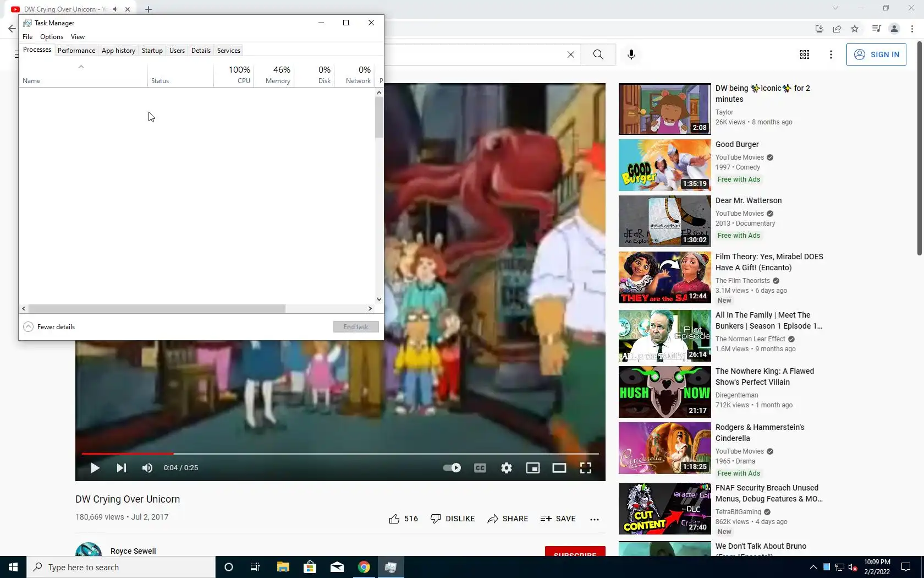Open the Royce Sewell channel link
Image resolution: width=924 pixels, height=578 pixels.
pyautogui.click(x=133, y=551)
